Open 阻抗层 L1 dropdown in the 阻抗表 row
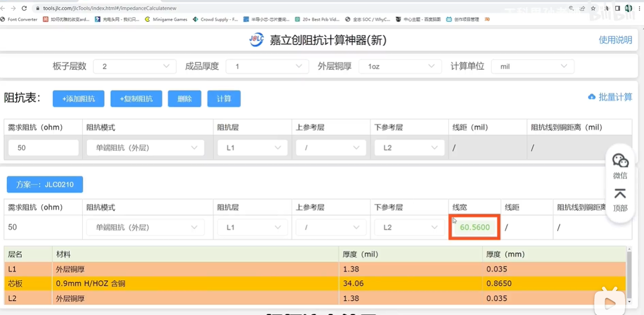This screenshot has width=644, height=315. click(x=252, y=147)
